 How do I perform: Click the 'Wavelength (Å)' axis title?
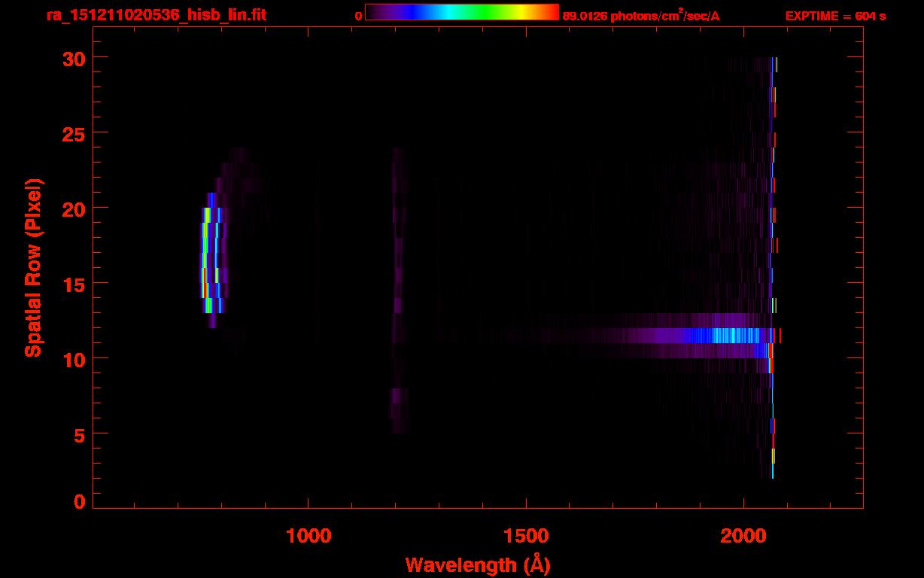click(478, 564)
